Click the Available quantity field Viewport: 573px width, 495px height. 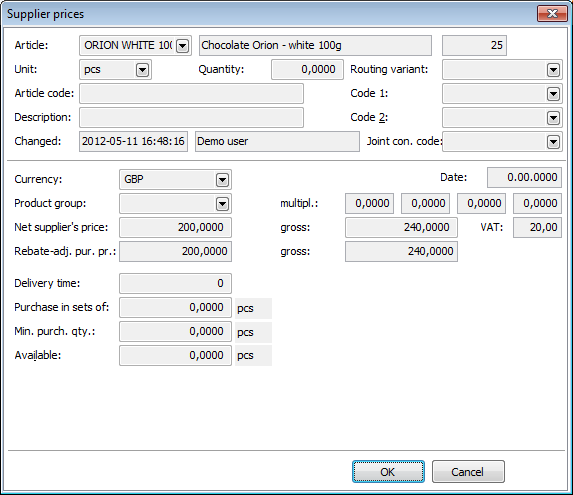175,355
